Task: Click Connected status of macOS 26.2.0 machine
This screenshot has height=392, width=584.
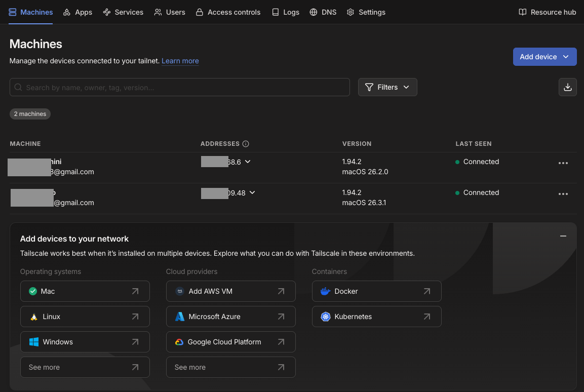Action: point(477,162)
